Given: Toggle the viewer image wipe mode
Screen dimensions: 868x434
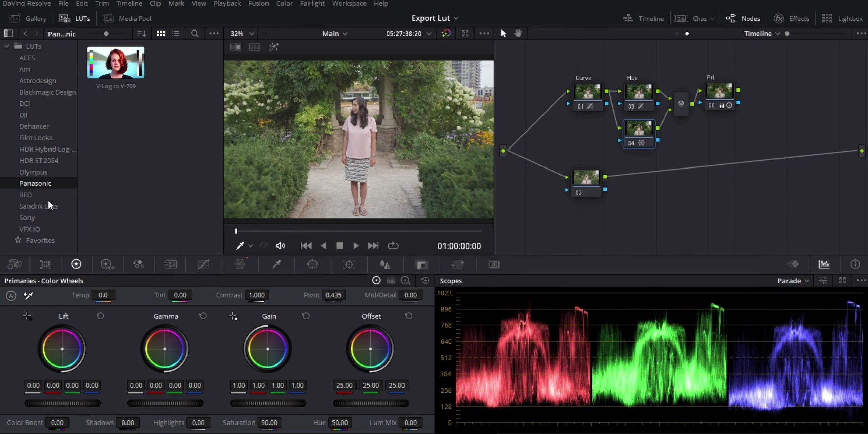Looking at the screenshot, I should coord(235,47).
